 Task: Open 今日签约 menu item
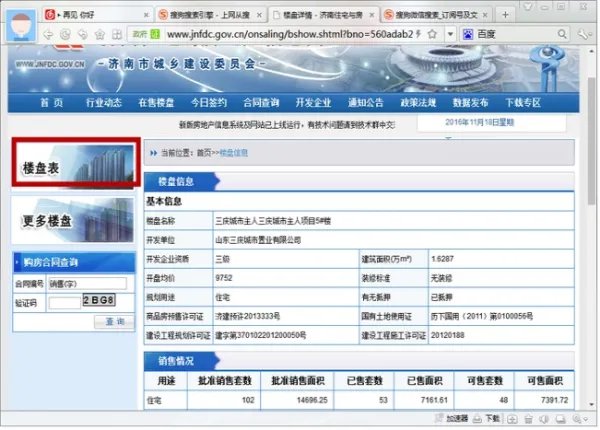click(209, 103)
